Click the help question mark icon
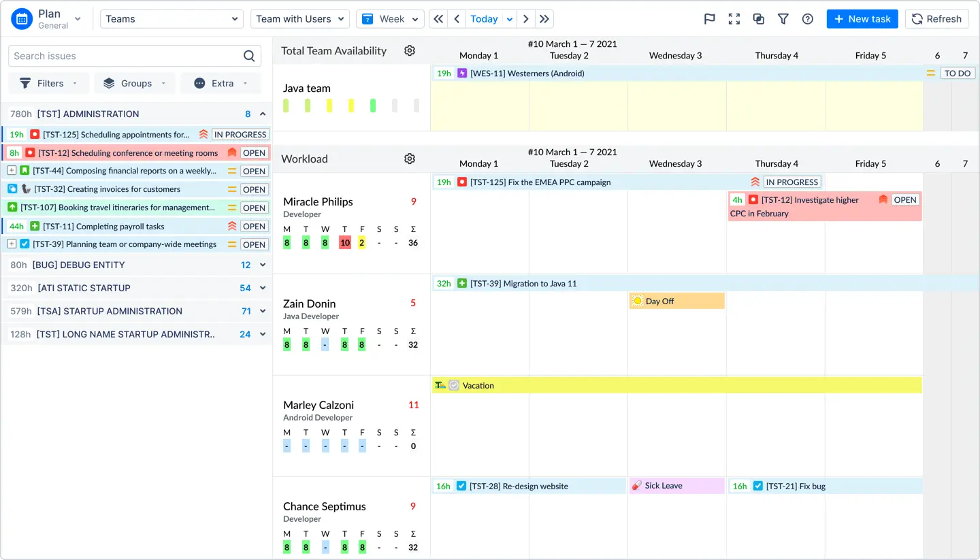The image size is (980, 560). (807, 18)
